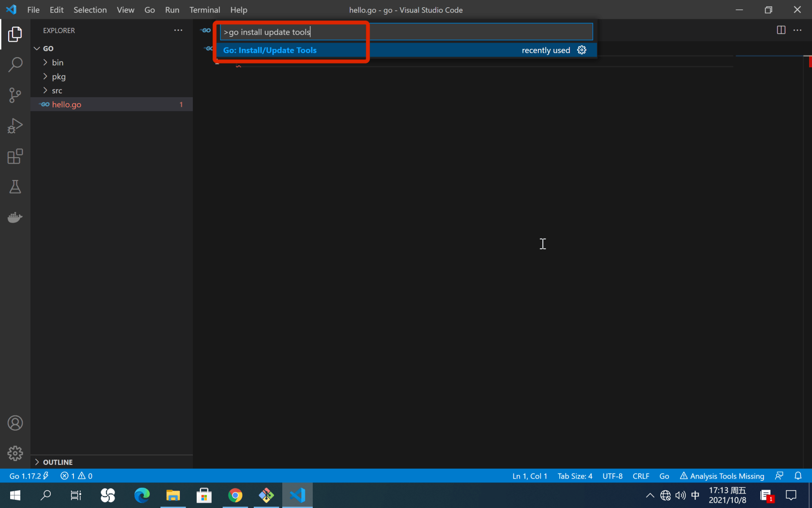Screen dimensions: 812x508
Task: Open the Help menu
Action: 238,10
